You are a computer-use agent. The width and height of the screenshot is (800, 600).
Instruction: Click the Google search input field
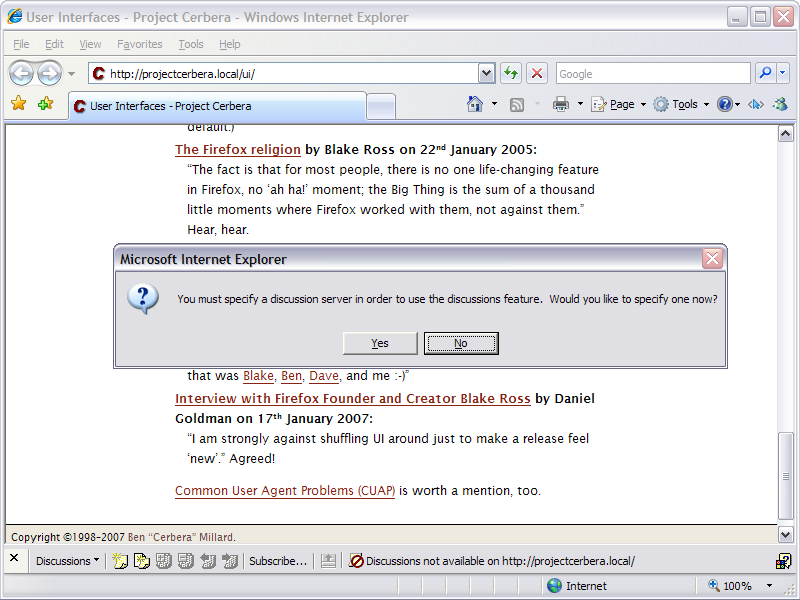pos(652,73)
